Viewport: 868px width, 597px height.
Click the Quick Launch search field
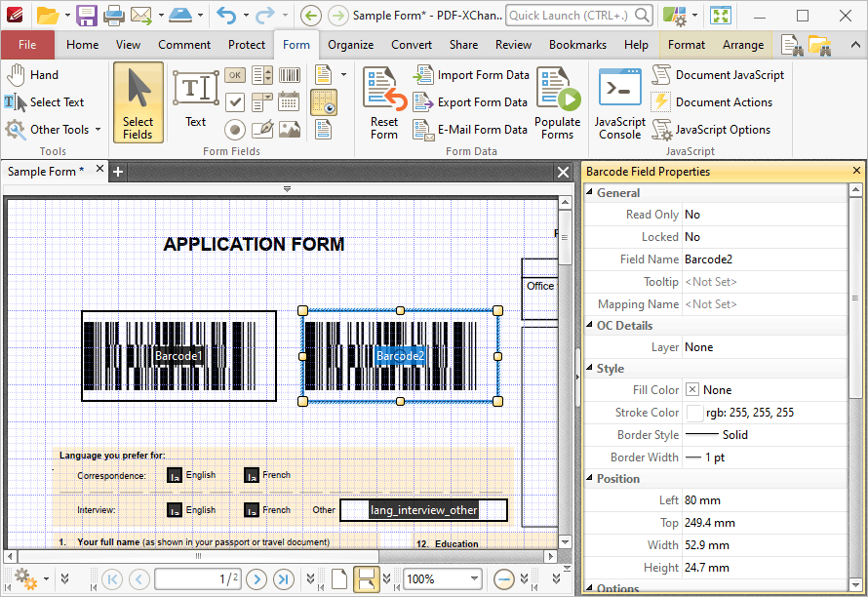pyautogui.click(x=579, y=16)
